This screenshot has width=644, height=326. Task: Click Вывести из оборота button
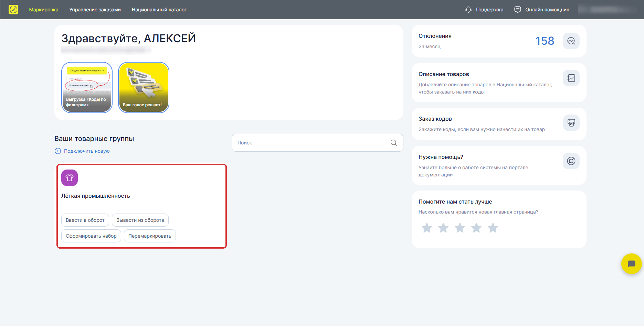coord(140,220)
